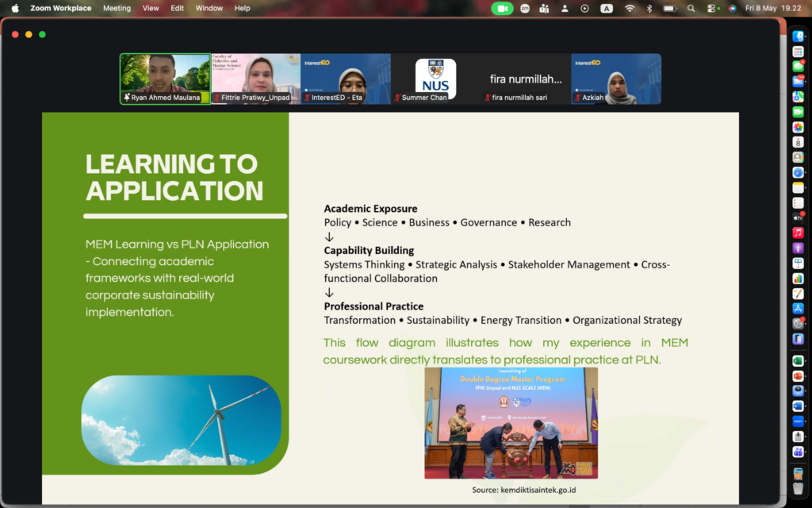Open the Window menu
Image resolution: width=812 pixels, height=508 pixels.
coord(209,8)
